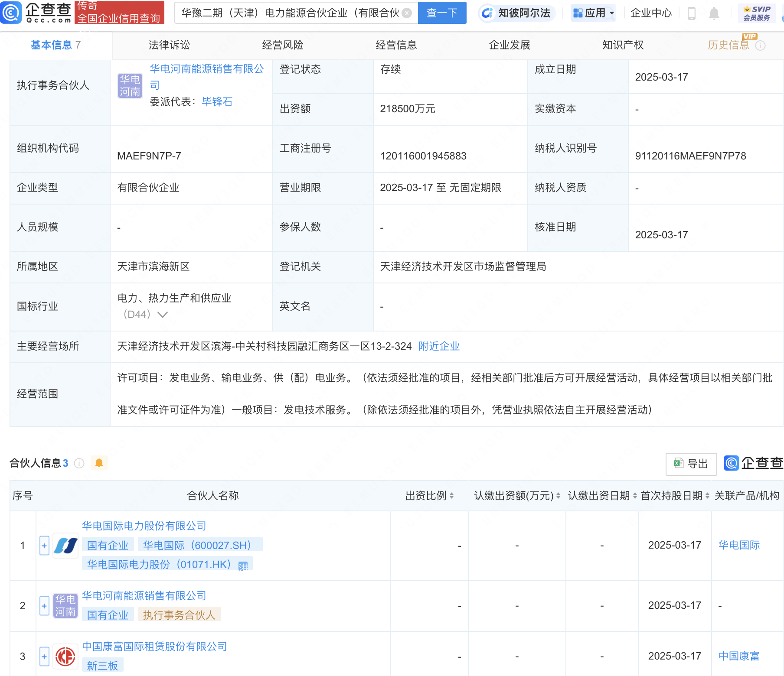Viewport: 784px width, 676px height.
Task: Click 华电河南 logo badge for executive partner
Action: click(x=130, y=85)
